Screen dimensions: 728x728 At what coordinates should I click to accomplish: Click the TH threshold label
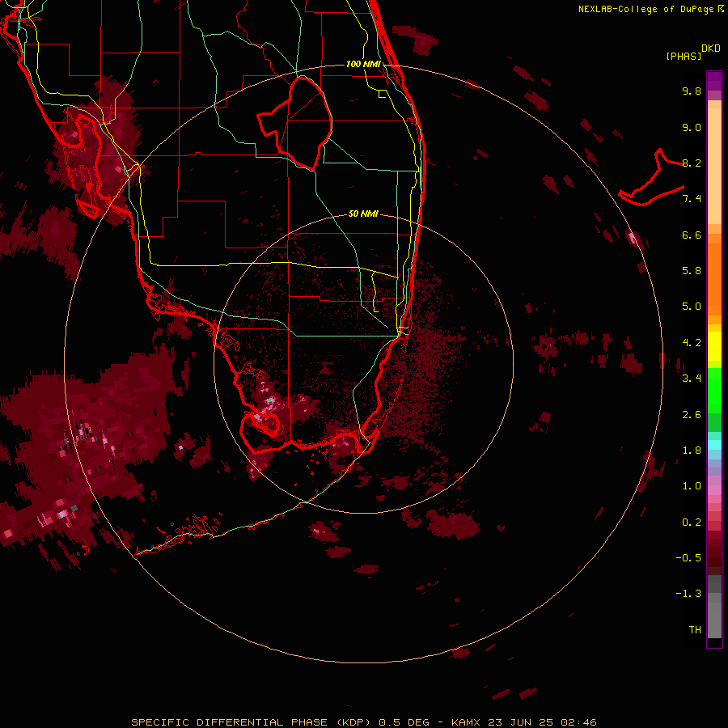pos(695,630)
